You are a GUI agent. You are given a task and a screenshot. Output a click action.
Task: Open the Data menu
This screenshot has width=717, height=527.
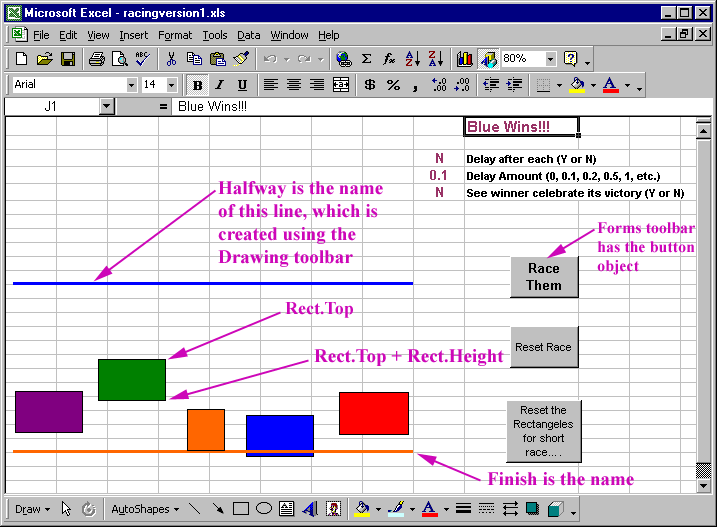[249, 35]
